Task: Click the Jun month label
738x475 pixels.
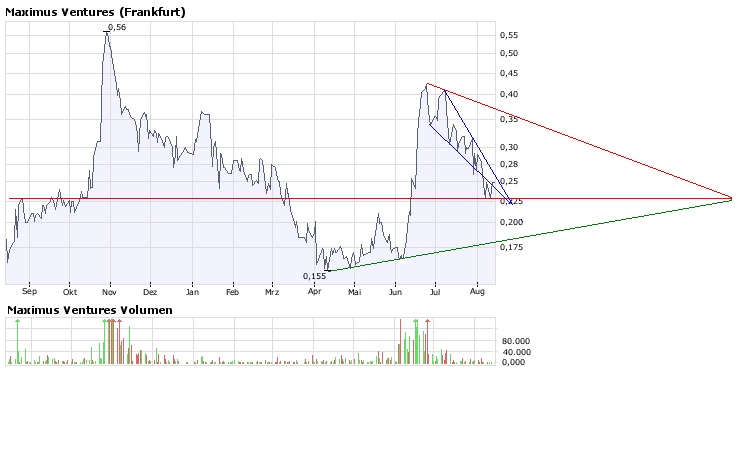Action: pos(395,292)
